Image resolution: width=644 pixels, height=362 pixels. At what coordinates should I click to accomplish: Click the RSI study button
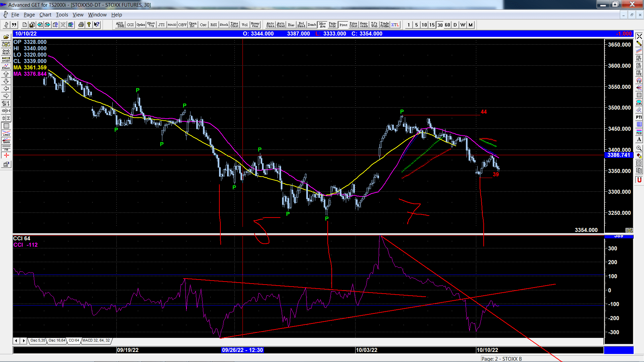click(x=214, y=25)
